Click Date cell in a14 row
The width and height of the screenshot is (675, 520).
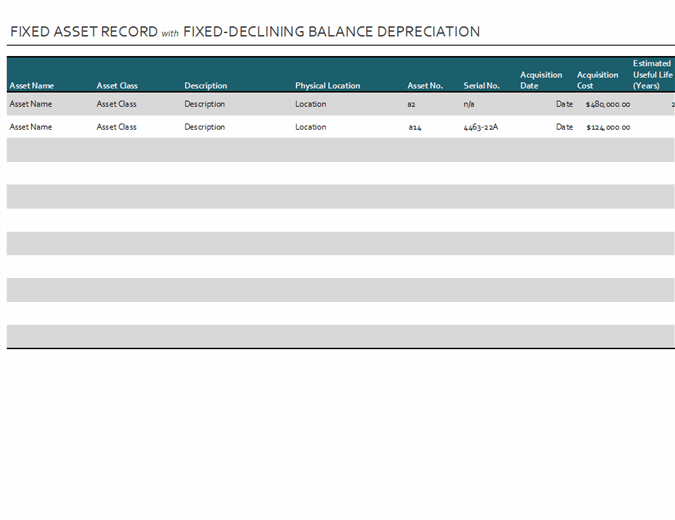click(564, 127)
